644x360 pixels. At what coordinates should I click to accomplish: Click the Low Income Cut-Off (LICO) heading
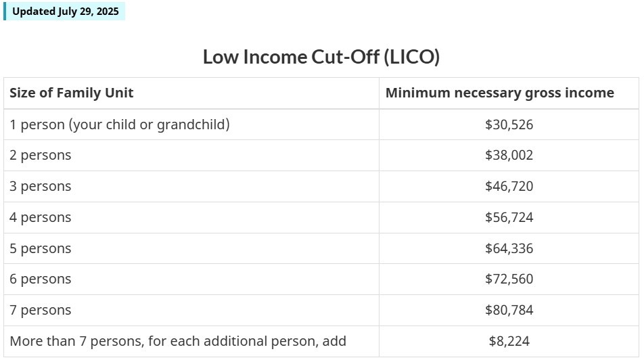[x=321, y=57]
